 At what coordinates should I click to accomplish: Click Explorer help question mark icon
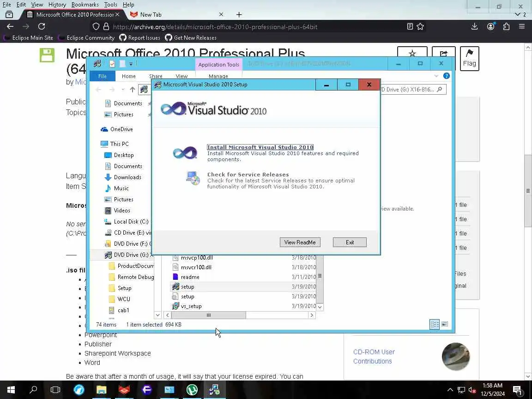point(447,76)
